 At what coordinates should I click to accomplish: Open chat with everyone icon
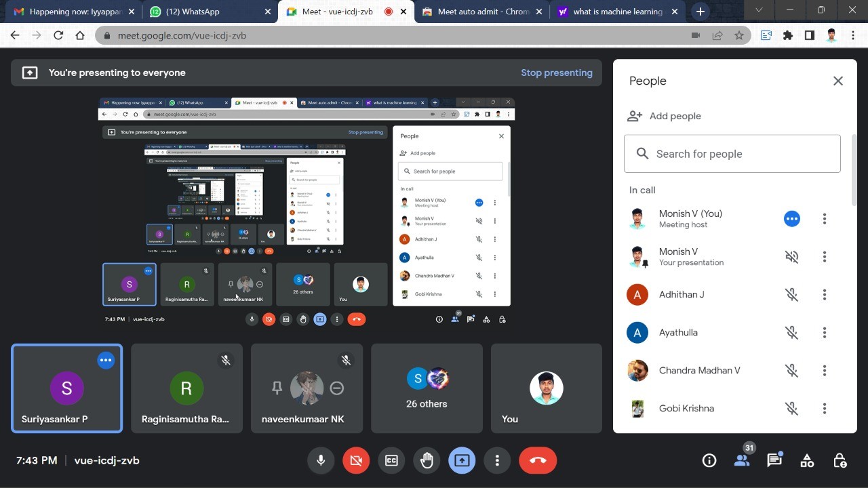(774, 460)
